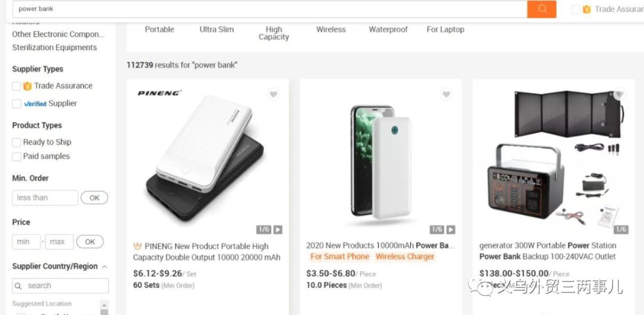Click the minimum price input field

pos(26,242)
